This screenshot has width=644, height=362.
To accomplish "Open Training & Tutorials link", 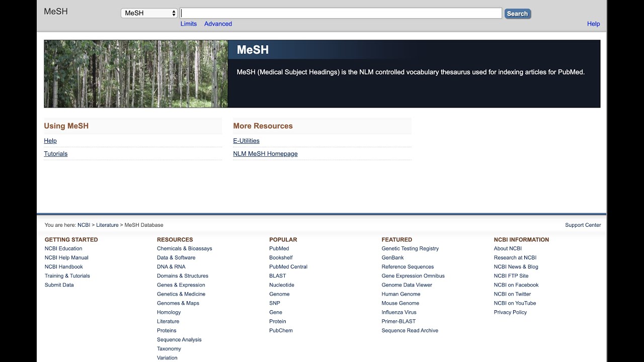I will 67,276.
